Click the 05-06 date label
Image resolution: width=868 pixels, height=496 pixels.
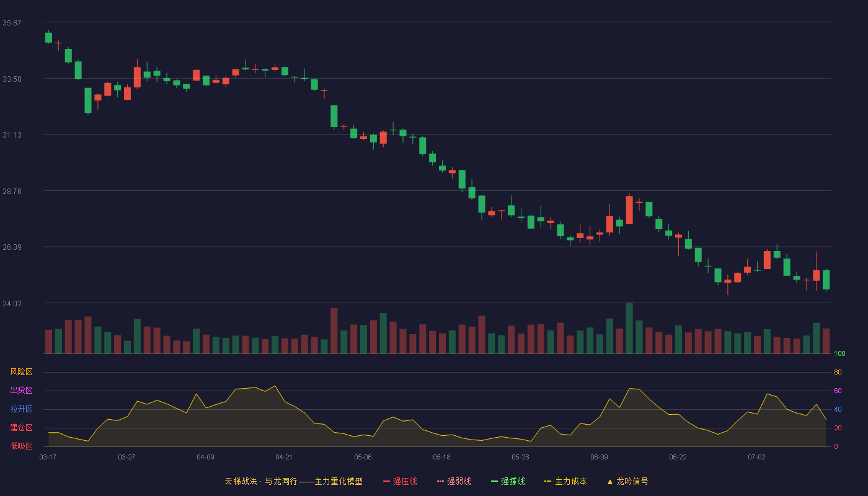tap(363, 457)
